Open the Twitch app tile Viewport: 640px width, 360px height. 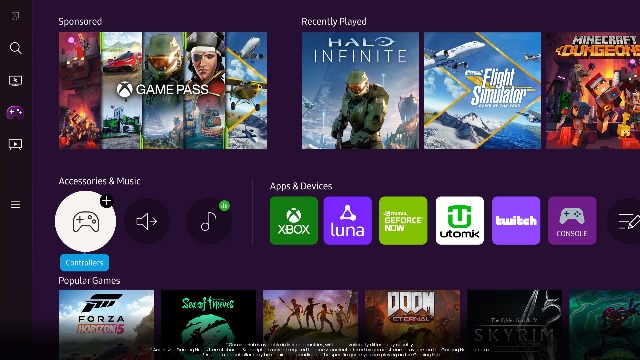click(x=516, y=221)
